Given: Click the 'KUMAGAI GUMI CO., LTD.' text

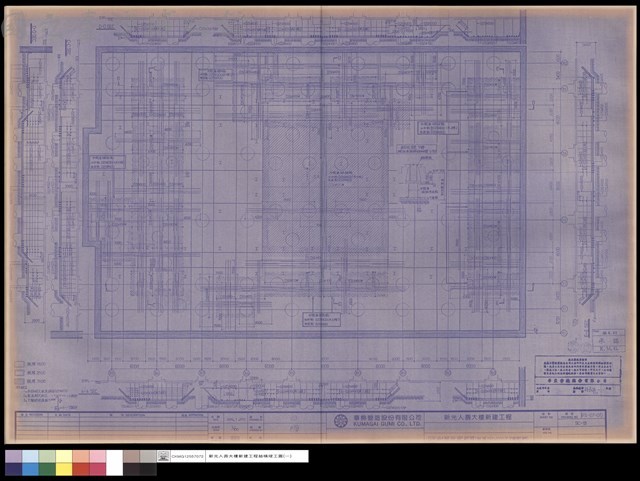Looking at the screenshot, I should pos(386,425).
